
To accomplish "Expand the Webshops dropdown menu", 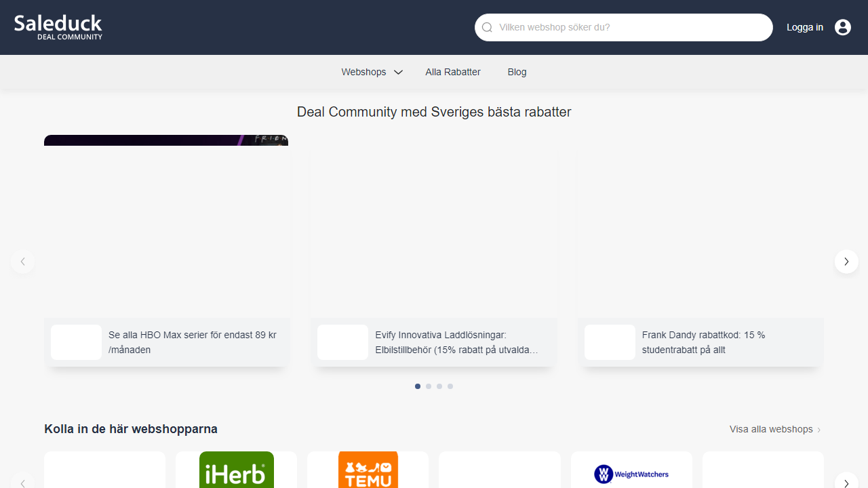I will (372, 72).
